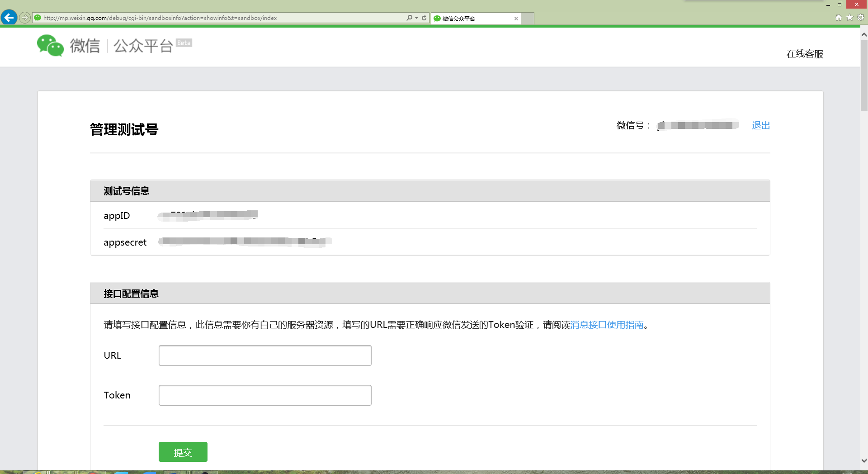Click 退出 to log out
The image size is (868, 474).
[x=761, y=125]
